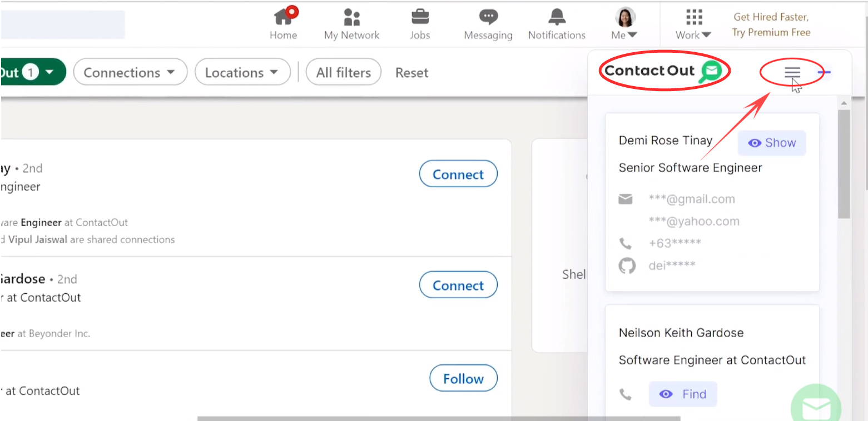The image size is (868, 421).
Task: Connect with Gardose search result
Action: point(458,285)
